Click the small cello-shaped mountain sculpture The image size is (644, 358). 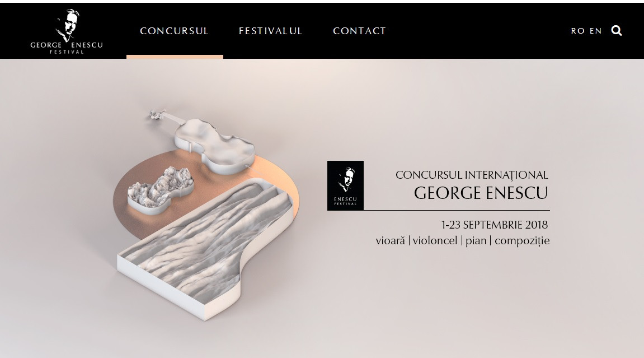pos(161,189)
